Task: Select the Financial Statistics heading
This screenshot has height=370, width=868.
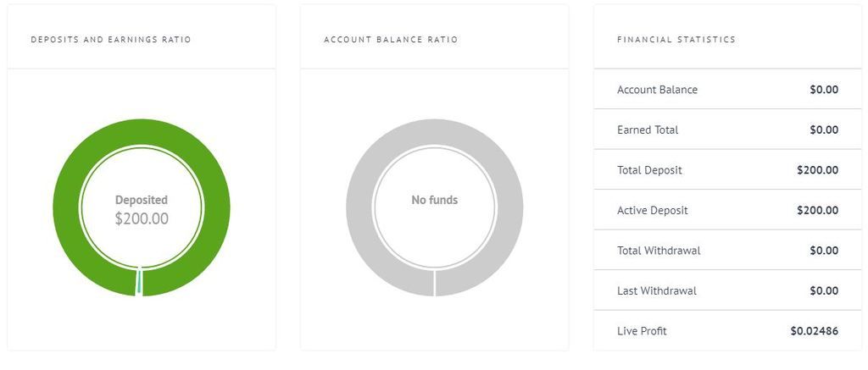Action: (676, 40)
